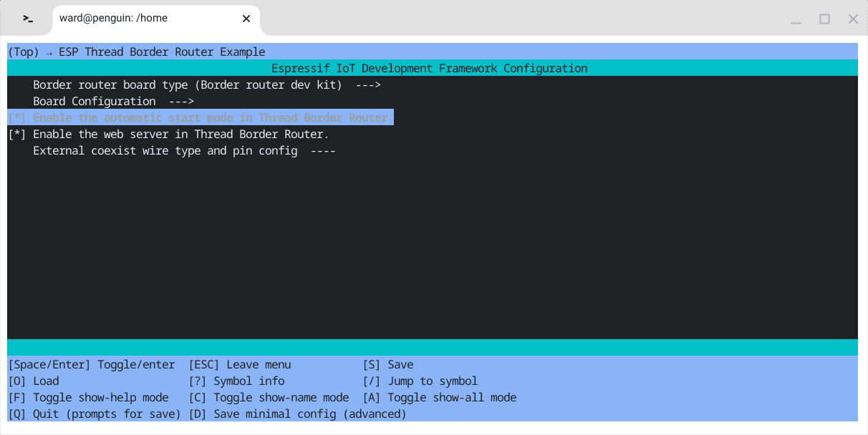The width and height of the screenshot is (868, 435).
Task: Click ESP Thread Border Router Example breadcrumb
Action: click(162, 52)
